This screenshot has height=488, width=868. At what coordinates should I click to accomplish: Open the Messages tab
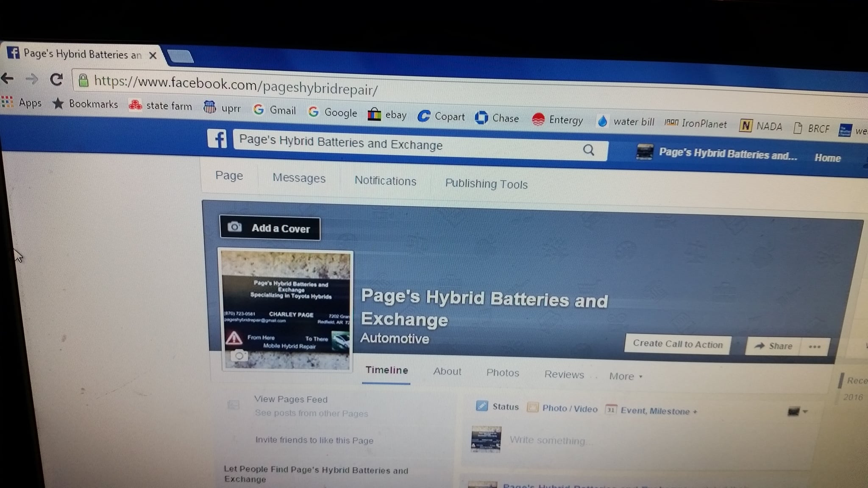(x=299, y=178)
